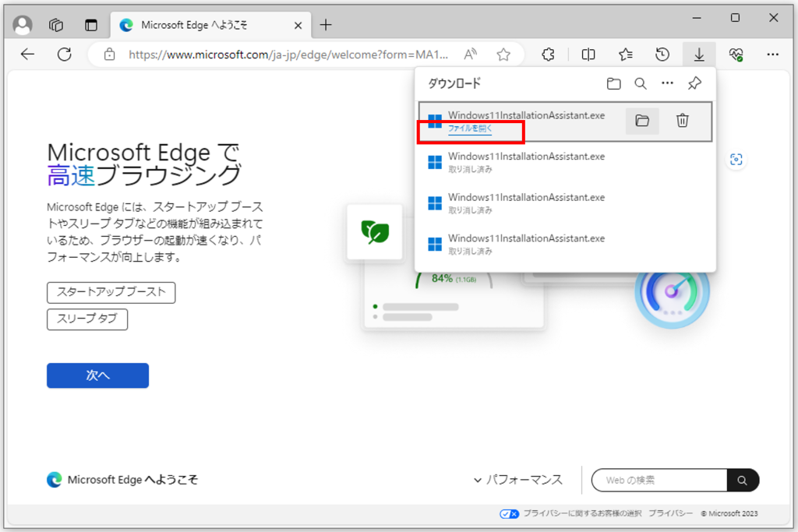Submit search with magnifier button
This screenshot has height=532, width=798.
(x=743, y=480)
